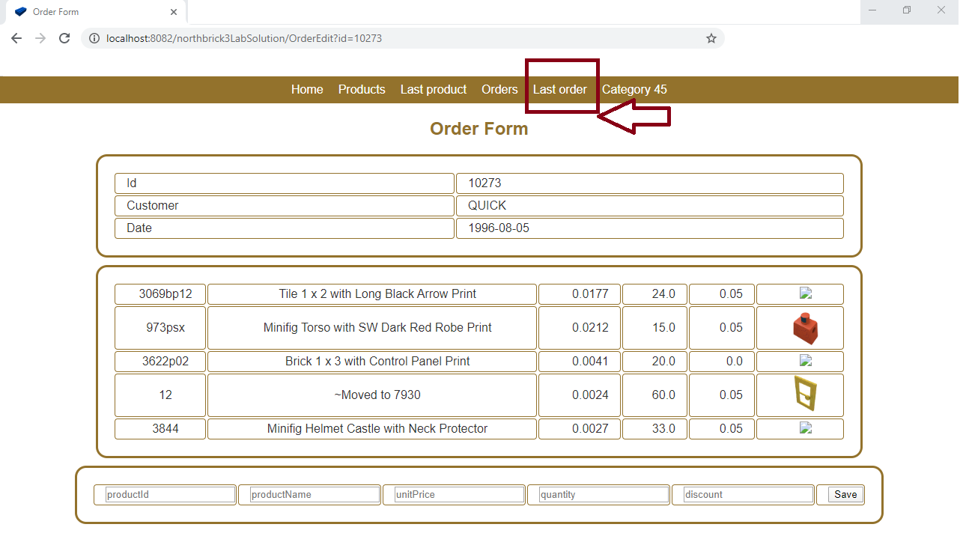The image size is (960, 560).
Task: Open the Last order link
Action: pyautogui.click(x=559, y=90)
